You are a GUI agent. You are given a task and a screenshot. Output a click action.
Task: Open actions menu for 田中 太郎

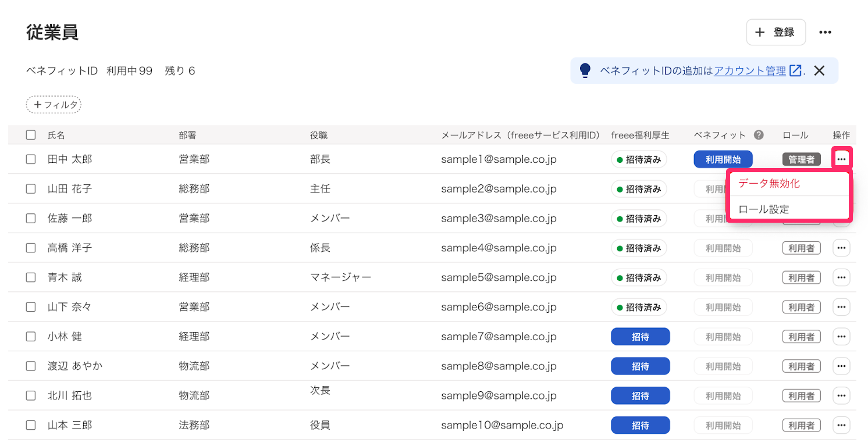pyautogui.click(x=841, y=159)
